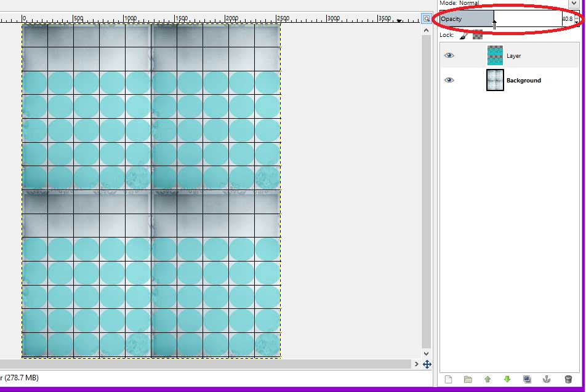
Task: Click the canvas vertical scrollbar thumb
Action: click(427, 192)
